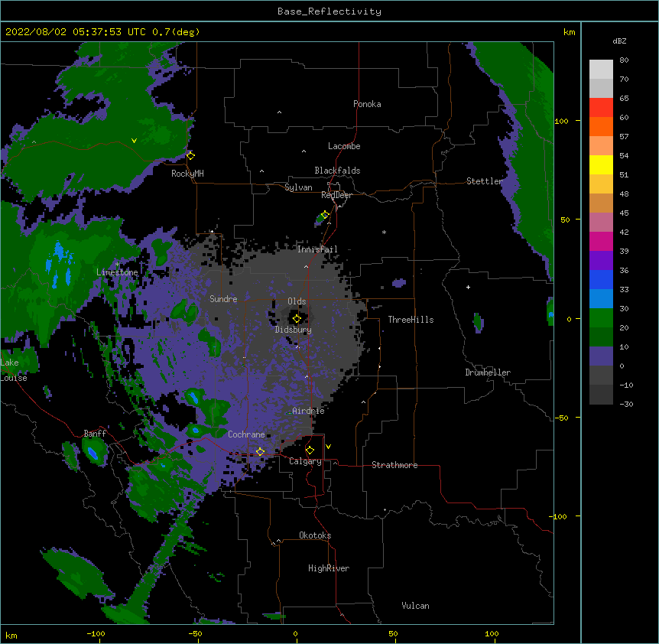The height and width of the screenshot is (644, 659).
Task: Pick the slate purple 10-0 dBZ swatch
Action: click(601, 356)
